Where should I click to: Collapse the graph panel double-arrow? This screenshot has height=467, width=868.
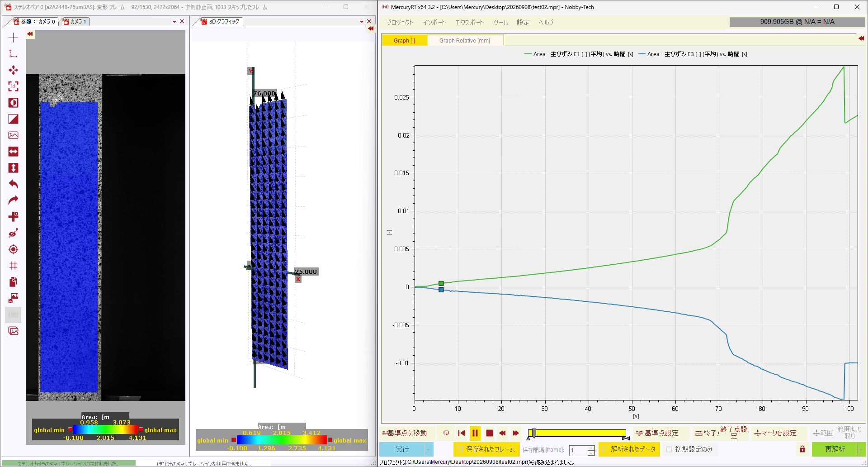point(861,38)
